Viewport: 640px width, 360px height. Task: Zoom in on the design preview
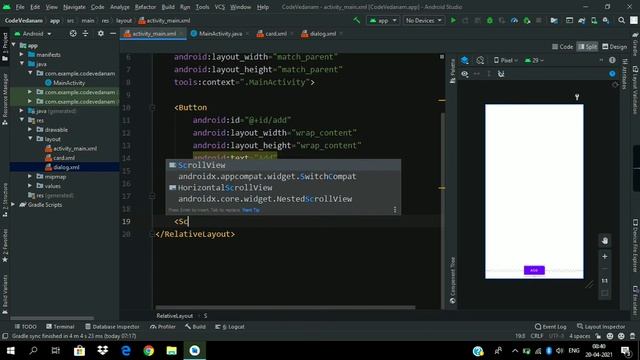pyautogui.click(x=604, y=256)
